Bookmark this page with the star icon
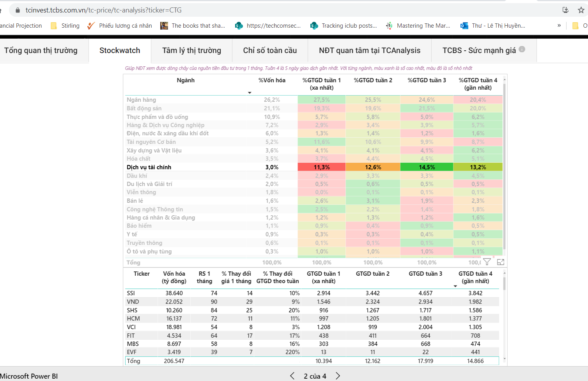 pyautogui.click(x=581, y=10)
